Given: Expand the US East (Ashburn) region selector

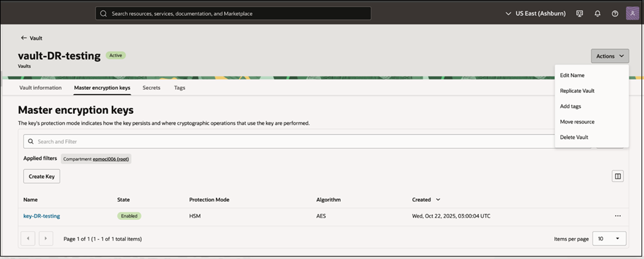Looking at the screenshot, I should pyautogui.click(x=536, y=14).
